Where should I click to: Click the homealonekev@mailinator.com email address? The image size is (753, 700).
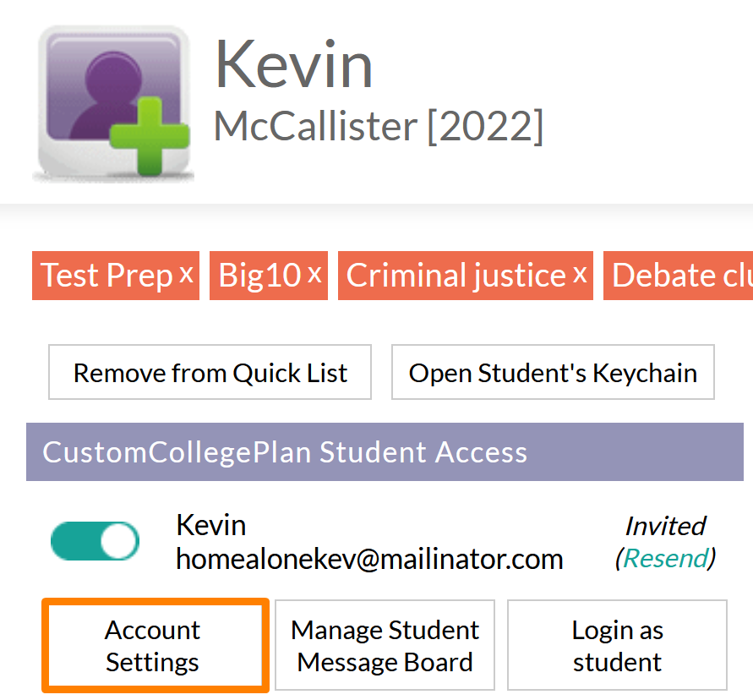coord(369,558)
